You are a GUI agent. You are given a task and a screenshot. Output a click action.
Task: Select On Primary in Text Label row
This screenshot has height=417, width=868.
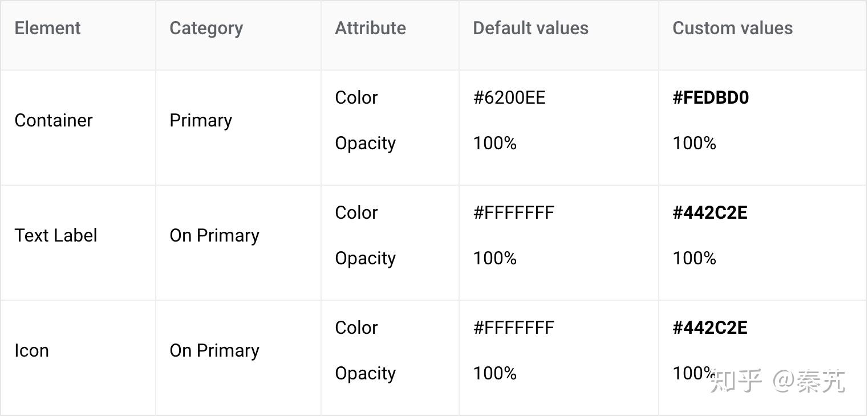click(x=214, y=235)
